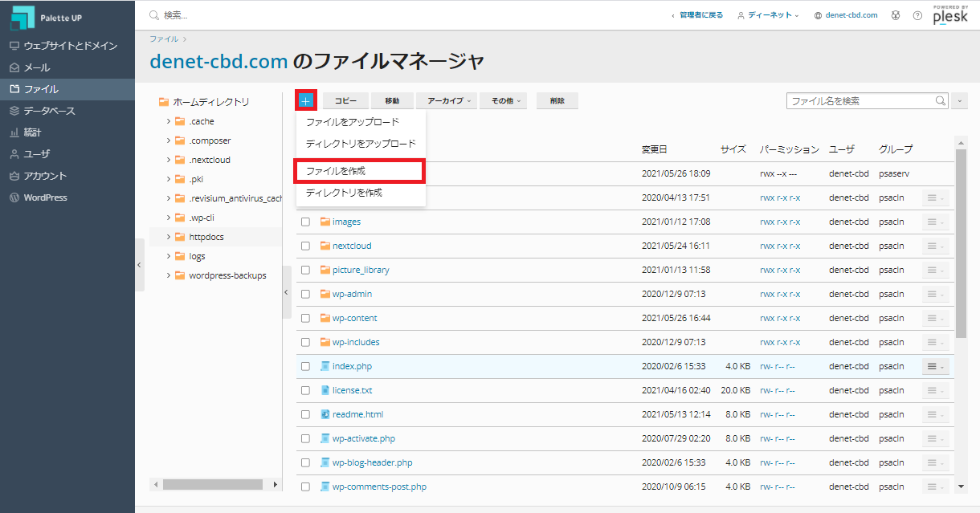Click 管理者に戻る link
Screen dimensions: 980x513
[x=697, y=15]
